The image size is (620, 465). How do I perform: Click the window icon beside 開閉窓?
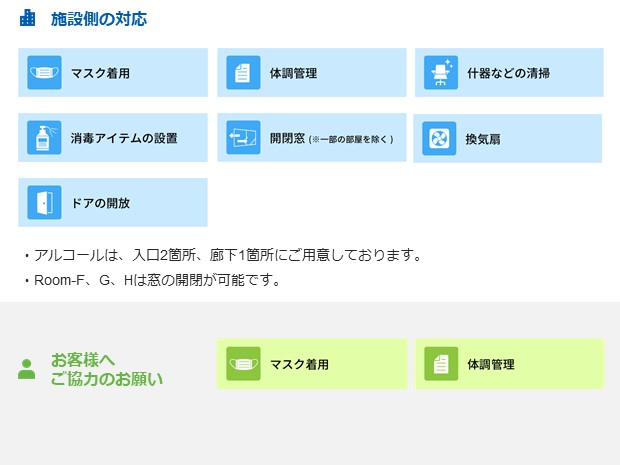point(242,138)
